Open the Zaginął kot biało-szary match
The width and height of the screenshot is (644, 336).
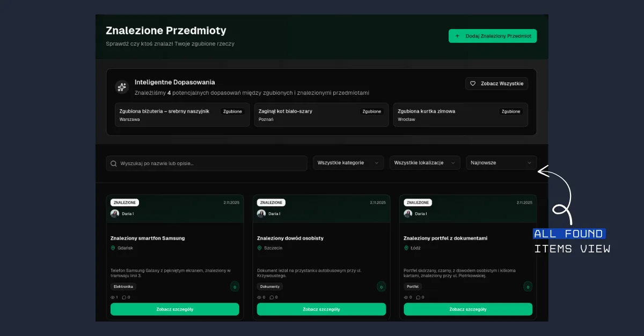(321, 115)
